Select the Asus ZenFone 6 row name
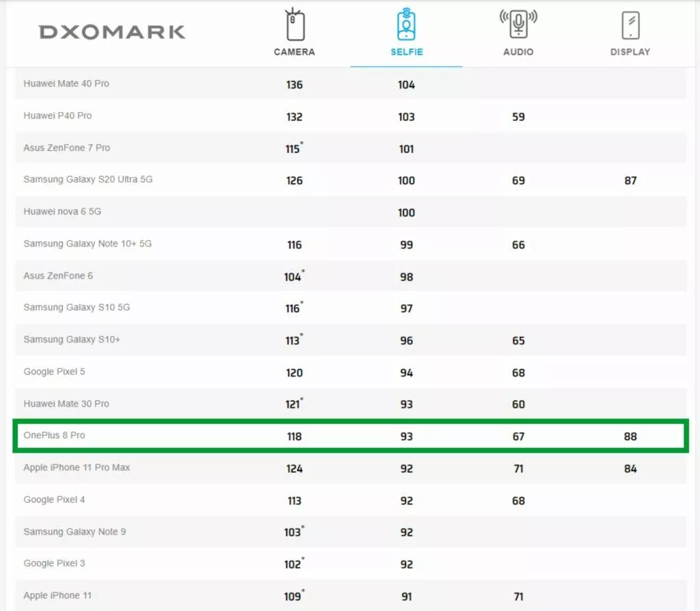The width and height of the screenshot is (700, 611). (x=58, y=276)
